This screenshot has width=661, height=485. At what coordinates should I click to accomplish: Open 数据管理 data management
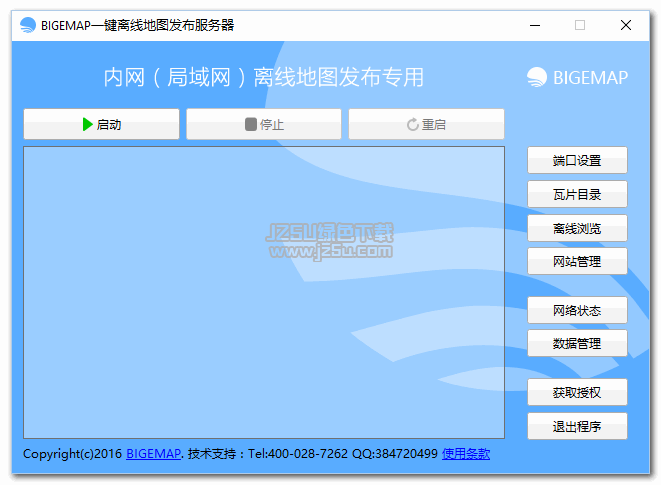coord(577,343)
